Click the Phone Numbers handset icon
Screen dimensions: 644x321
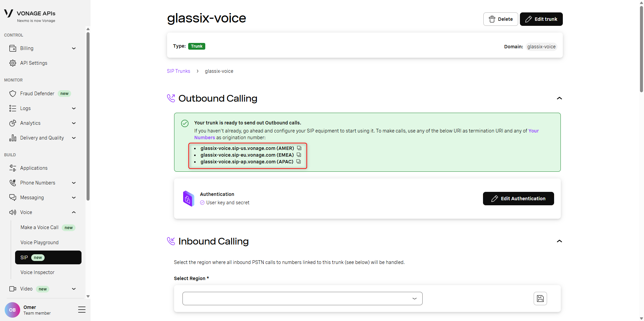pos(13,183)
